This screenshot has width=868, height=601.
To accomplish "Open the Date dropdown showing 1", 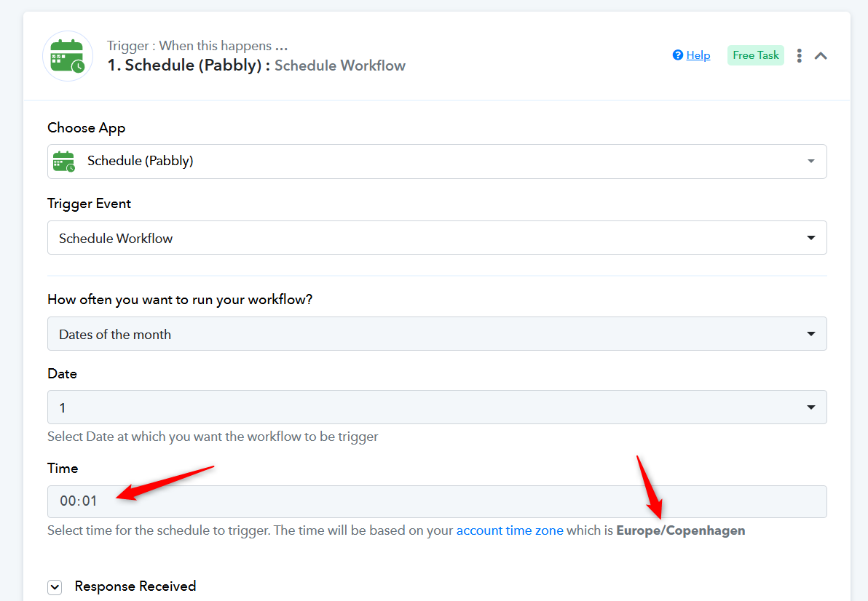I will pos(437,407).
